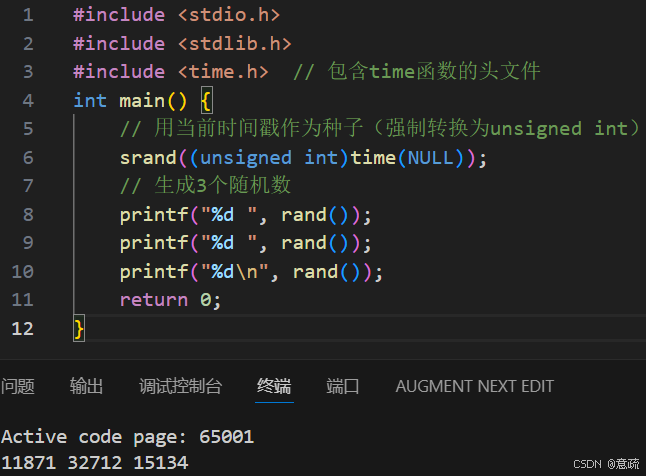The image size is (646, 476).
Task: Select the 终端 tab
Action: tap(274, 386)
